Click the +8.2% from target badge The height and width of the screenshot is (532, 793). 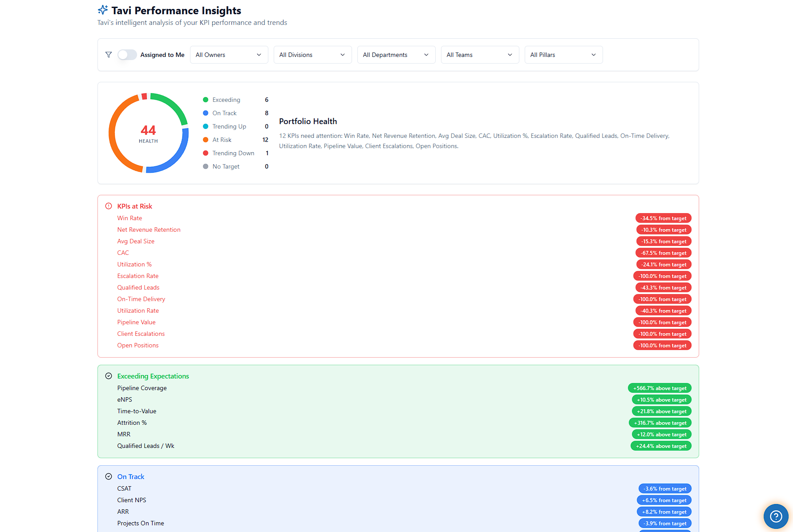click(664, 512)
